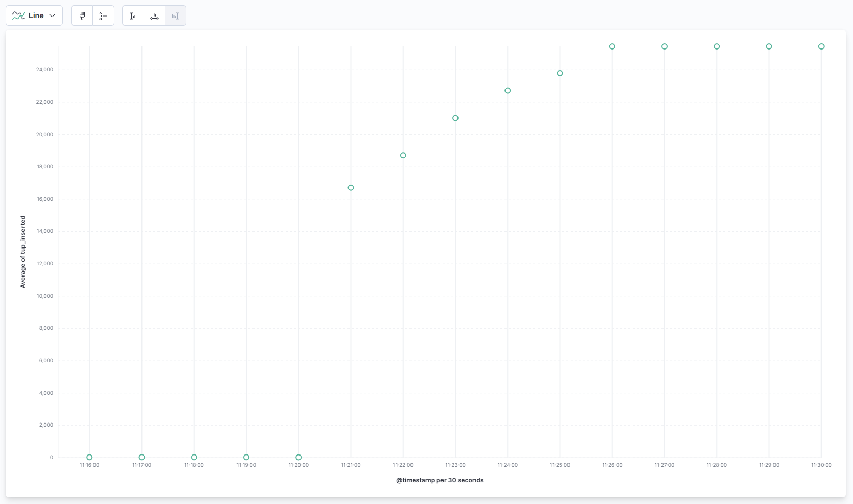
Task: Open bottom axis settings icon
Action: [x=154, y=15]
